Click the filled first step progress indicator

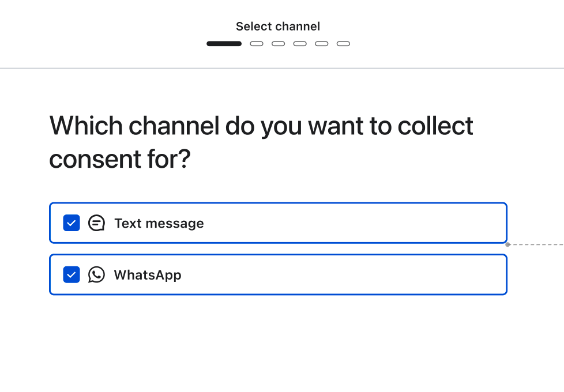(x=224, y=44)
